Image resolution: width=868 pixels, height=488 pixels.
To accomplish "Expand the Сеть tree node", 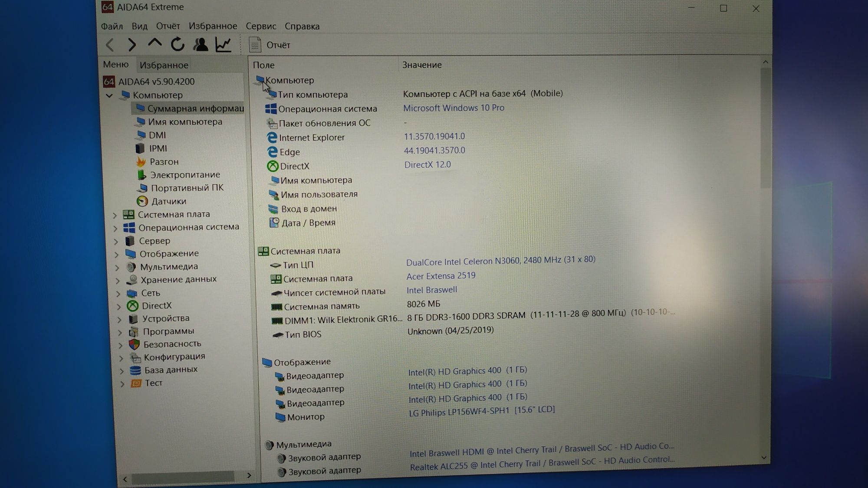I will [x=118, y=294].
